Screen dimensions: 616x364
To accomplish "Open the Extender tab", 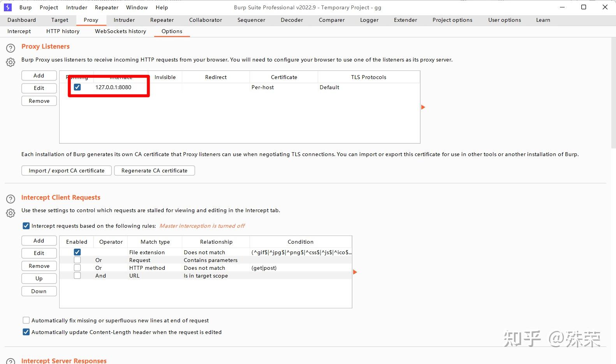I will coord(405,20).
